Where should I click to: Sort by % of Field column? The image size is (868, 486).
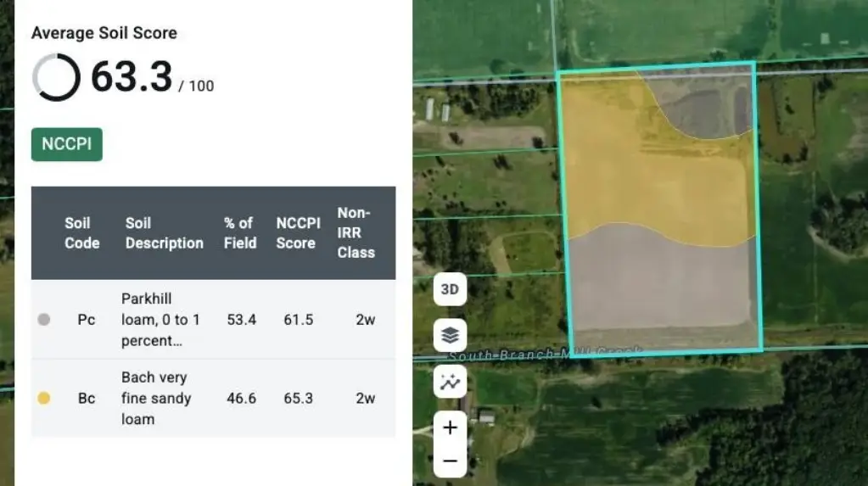pyautogui.click(x=241, y=233)
